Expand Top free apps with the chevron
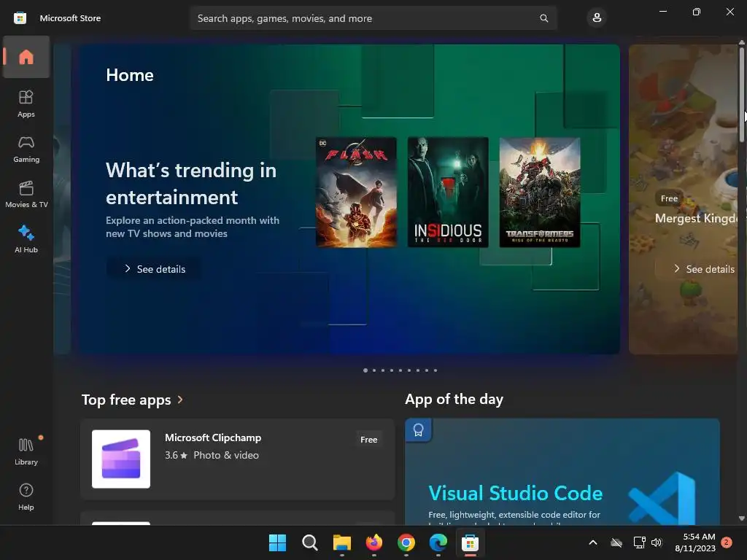This screenshot has height=560, width=747. pos(180,400)
